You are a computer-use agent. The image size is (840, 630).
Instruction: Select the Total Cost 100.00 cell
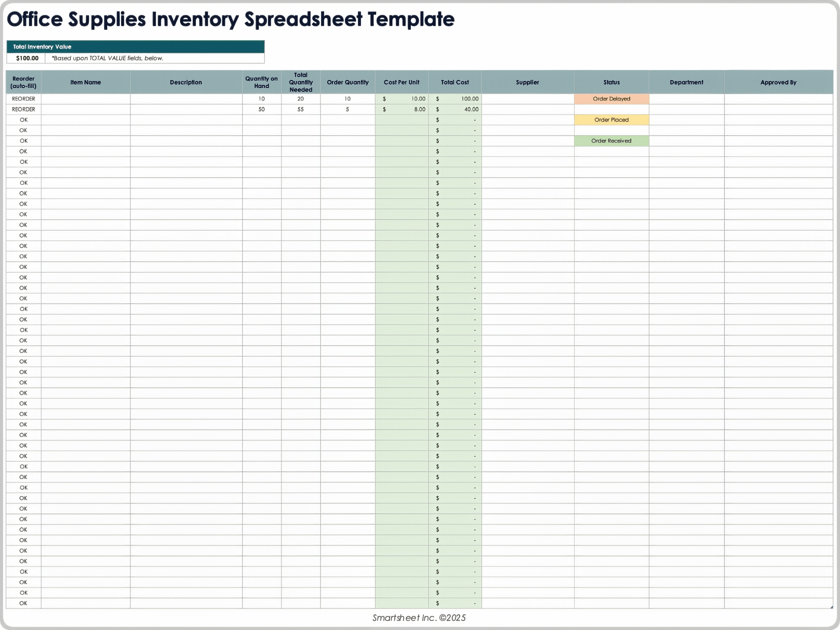pos(455,99)
